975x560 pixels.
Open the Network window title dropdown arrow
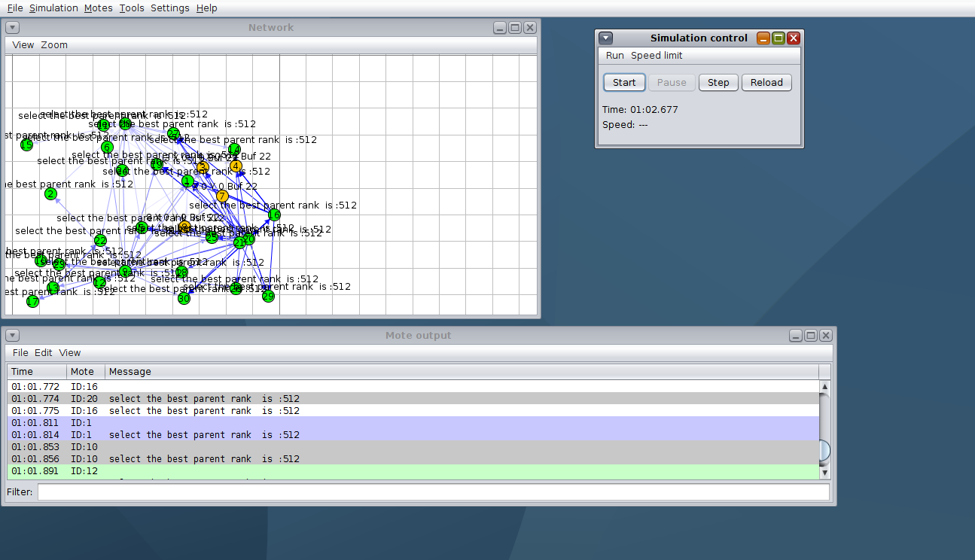click(x=12, y=28)
